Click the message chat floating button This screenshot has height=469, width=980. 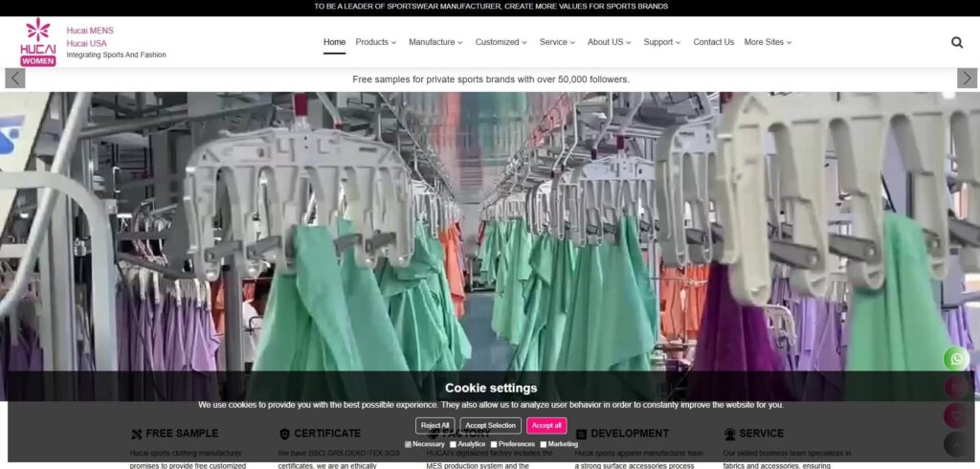956,415
